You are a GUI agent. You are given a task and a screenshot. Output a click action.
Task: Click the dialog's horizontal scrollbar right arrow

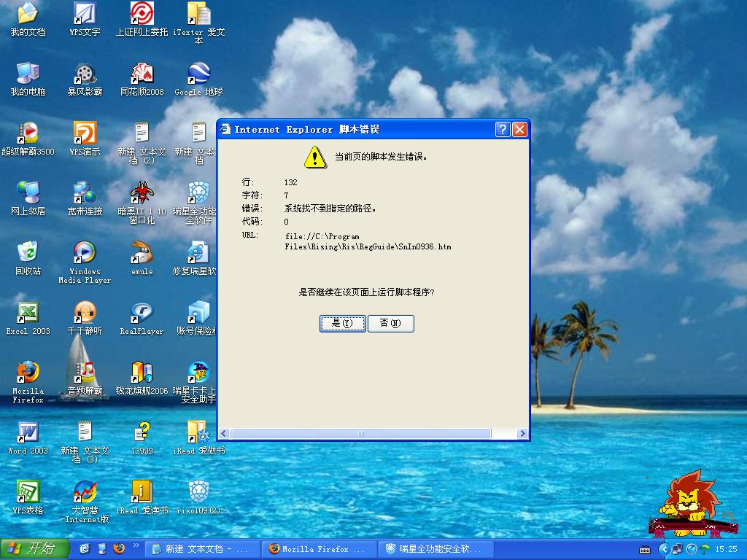click(522, 433)
